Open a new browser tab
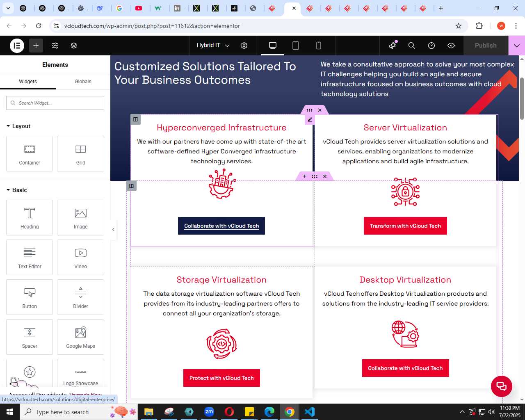The image size is (525, 420). [x=441, y=8]
